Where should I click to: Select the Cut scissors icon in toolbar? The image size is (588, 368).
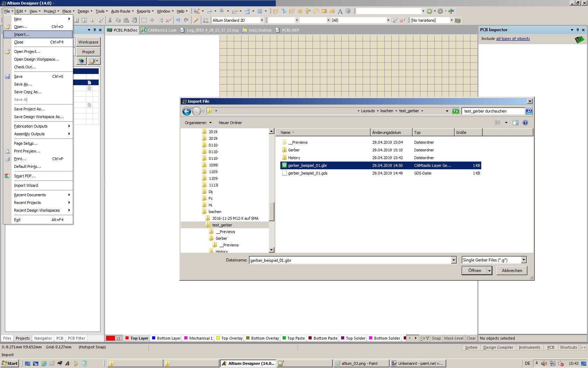110,20
